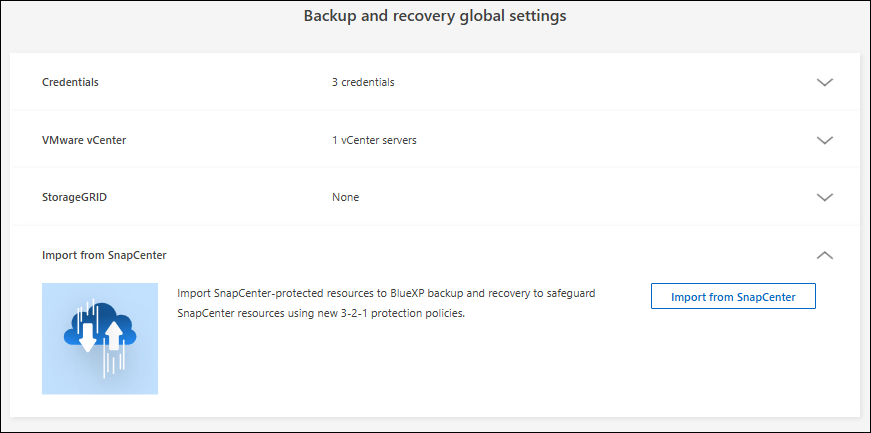The width and height of the screenshot is (871, 433).
Task: Select the StorageGRID row label
Action: tap(74, 197)
